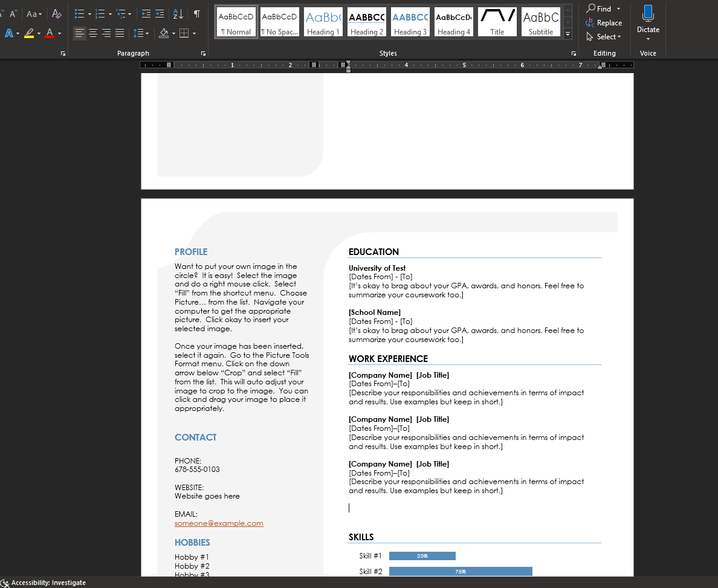Screen dimensions: 718x588
Task: Click the Shrink Font icon
Action: click(x=13, y=14)
